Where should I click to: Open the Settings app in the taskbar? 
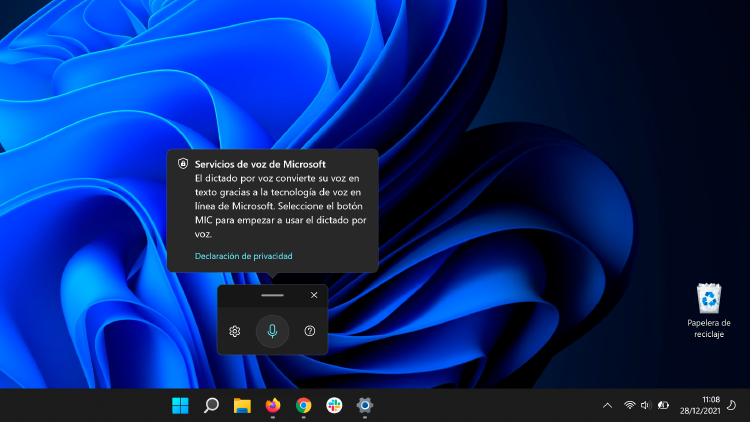(365, 405)
